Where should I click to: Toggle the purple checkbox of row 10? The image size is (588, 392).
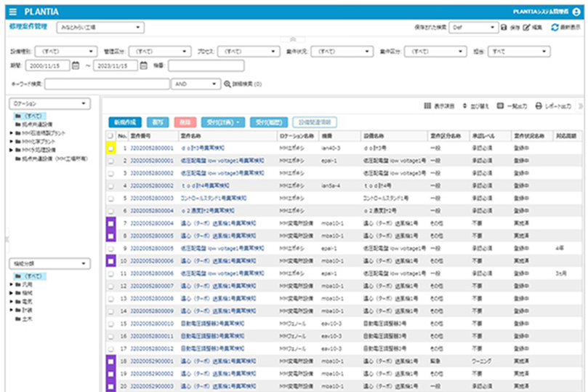tap(110, 261)
